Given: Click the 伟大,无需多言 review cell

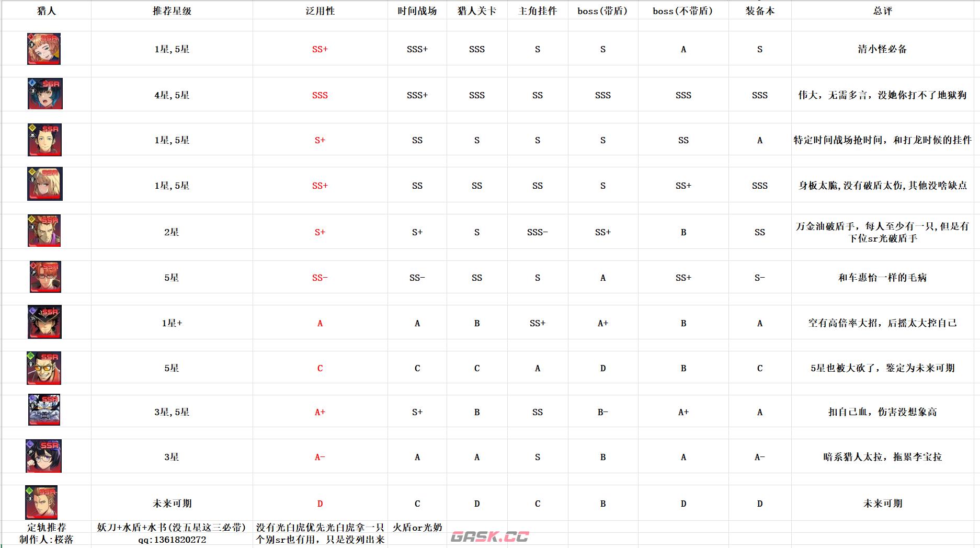Looking at the screenshot, I should click(x=883, y=95).
